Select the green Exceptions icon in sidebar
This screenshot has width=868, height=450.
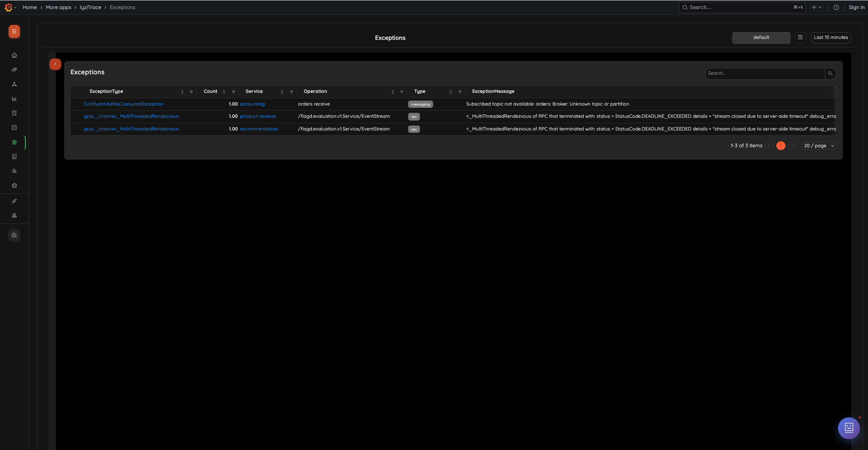[14, 142]
